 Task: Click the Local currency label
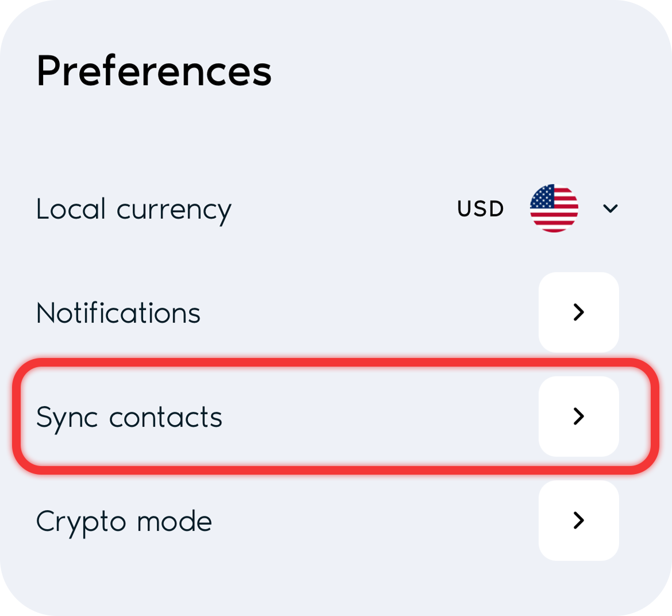134,210
